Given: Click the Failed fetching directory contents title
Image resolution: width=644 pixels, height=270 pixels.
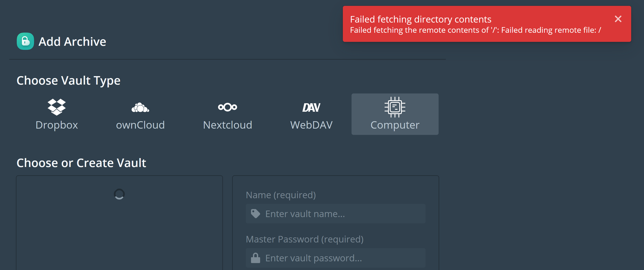Looking at the screenshot, I should 421,19.
